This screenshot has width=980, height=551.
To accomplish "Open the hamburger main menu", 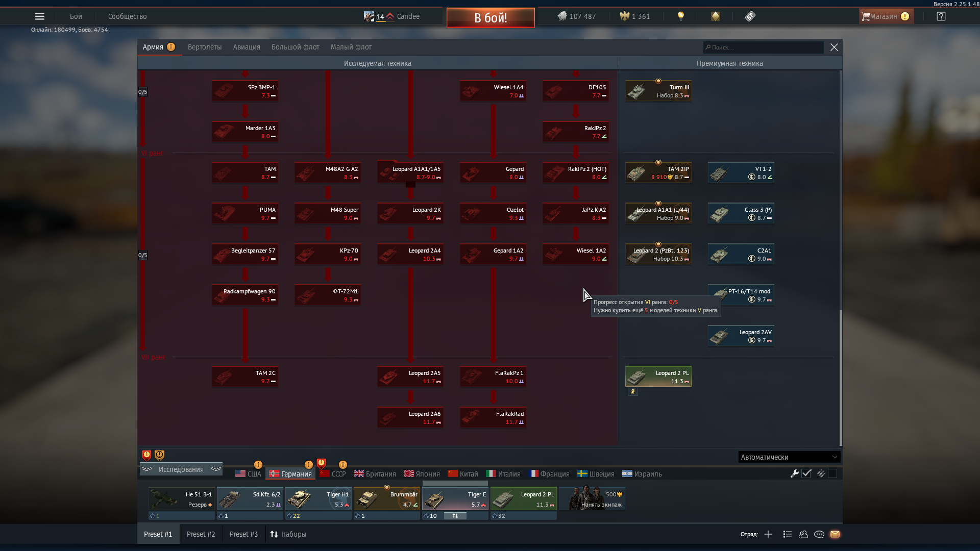I will (40, 16).
